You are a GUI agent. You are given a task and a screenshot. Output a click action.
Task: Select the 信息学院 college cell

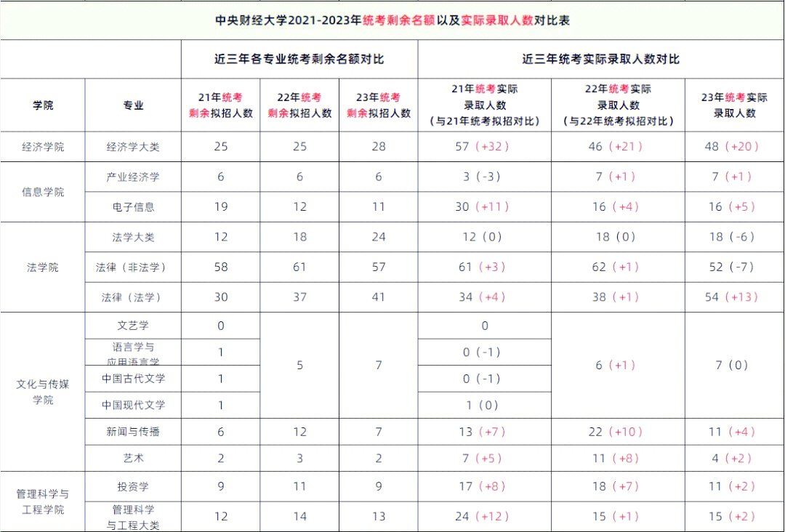pos(43,192)
